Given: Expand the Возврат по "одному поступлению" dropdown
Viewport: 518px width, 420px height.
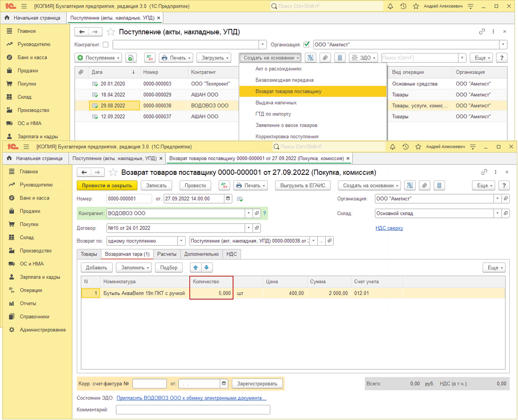Looking at the screenshot, I should click(x=181, y=241).
